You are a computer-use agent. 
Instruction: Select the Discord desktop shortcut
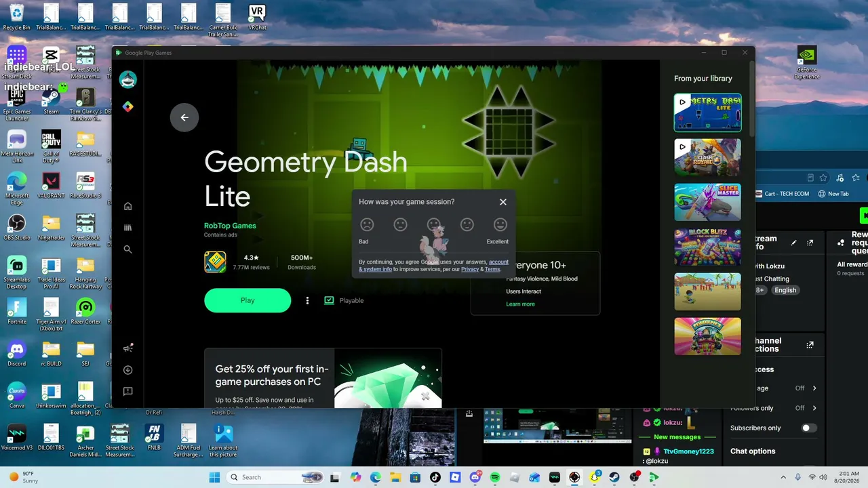pyautogui.click(x=17, y=354)
